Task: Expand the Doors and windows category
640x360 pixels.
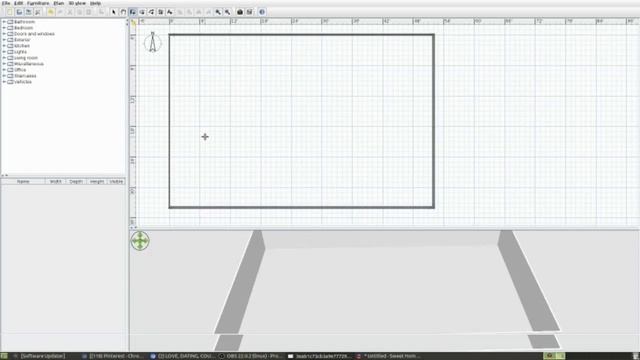Action: tap(4, 34)
